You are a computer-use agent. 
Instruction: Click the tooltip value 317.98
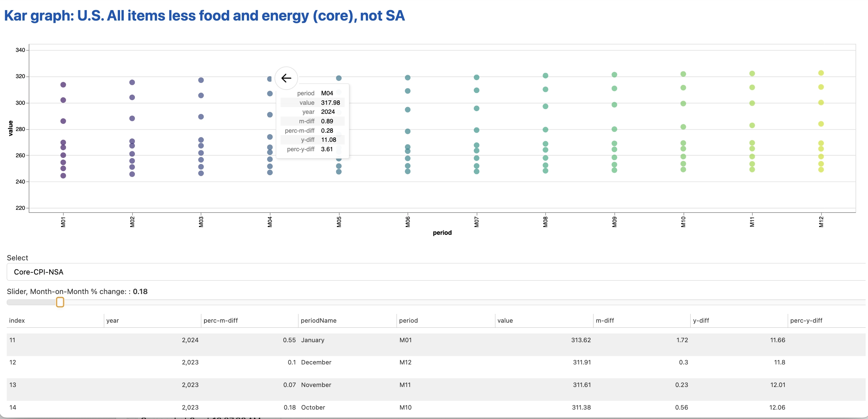330,102
